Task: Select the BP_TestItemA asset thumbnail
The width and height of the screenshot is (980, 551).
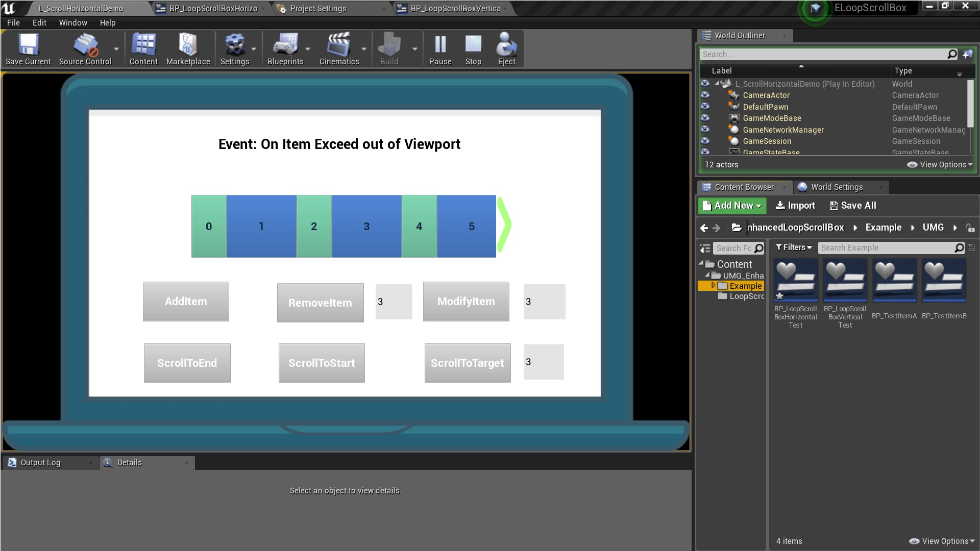Action: pos(894,280)
